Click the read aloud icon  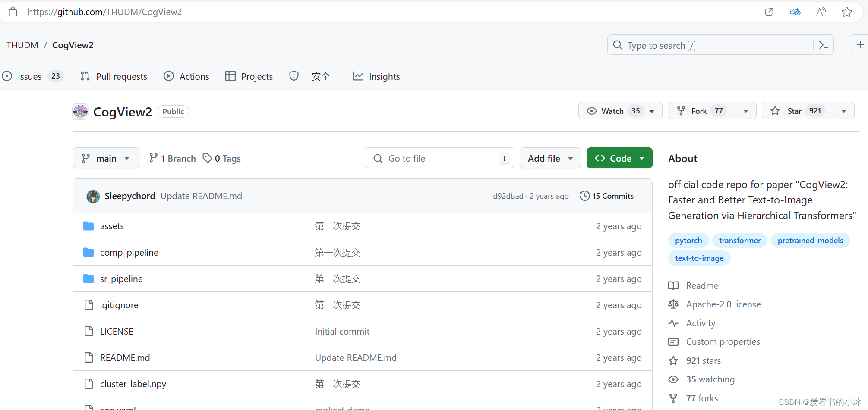tap(821, 12)
